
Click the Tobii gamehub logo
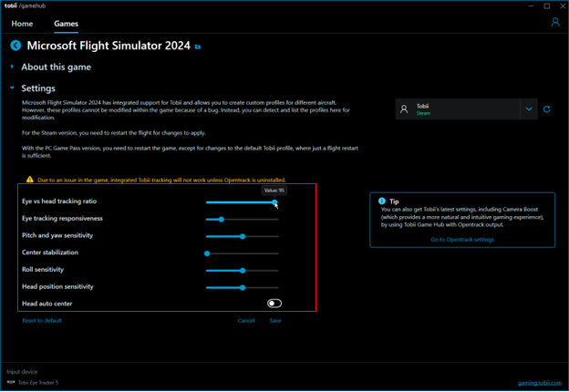coord(26,6)
